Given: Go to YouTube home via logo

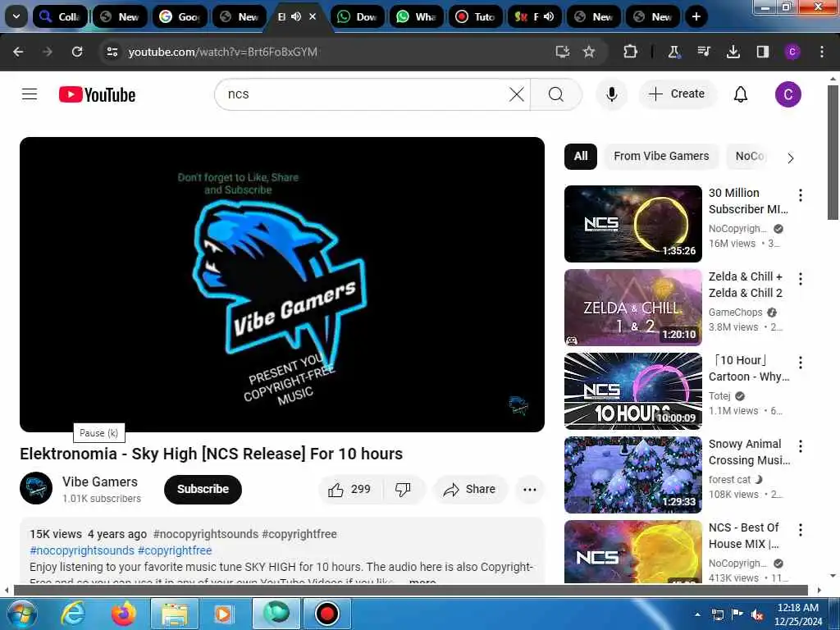Looking at the screenshot, I should 97,95.
